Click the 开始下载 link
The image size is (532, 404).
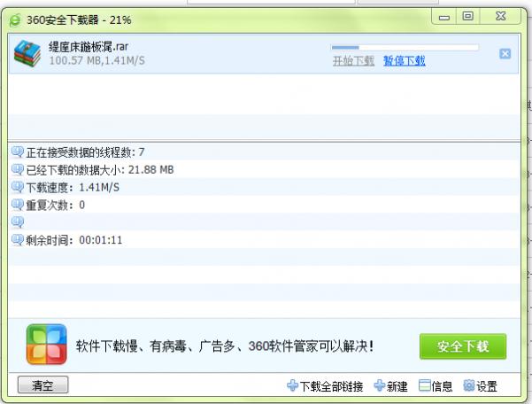pos(353,61)
